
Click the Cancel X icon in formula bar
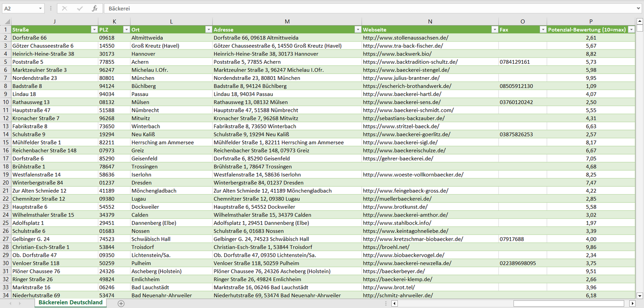pos(65,8)
